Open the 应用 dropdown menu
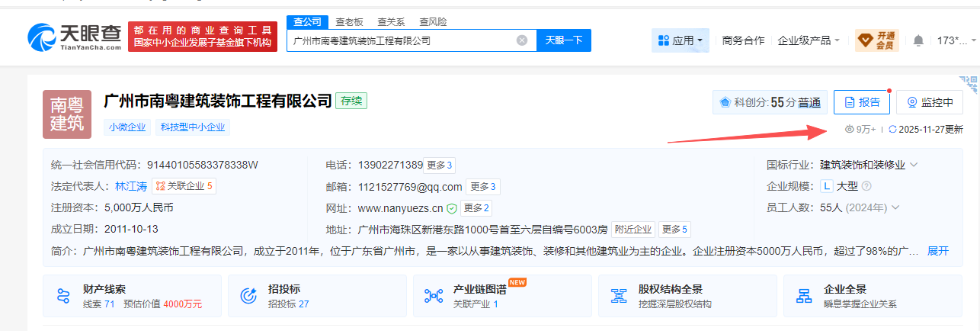The image size is (980, 331). 681,40
